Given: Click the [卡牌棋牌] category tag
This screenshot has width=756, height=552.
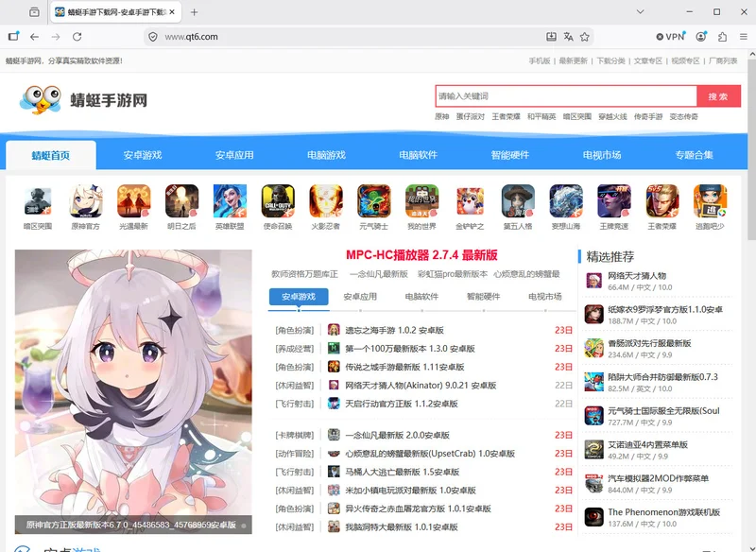Looking at the screenshot, I should click(x=295, y=436).
